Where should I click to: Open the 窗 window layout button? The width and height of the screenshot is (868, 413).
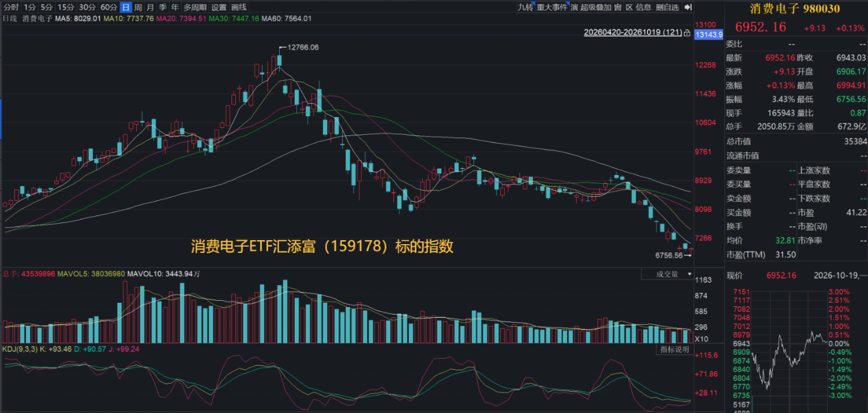[618, 7]
